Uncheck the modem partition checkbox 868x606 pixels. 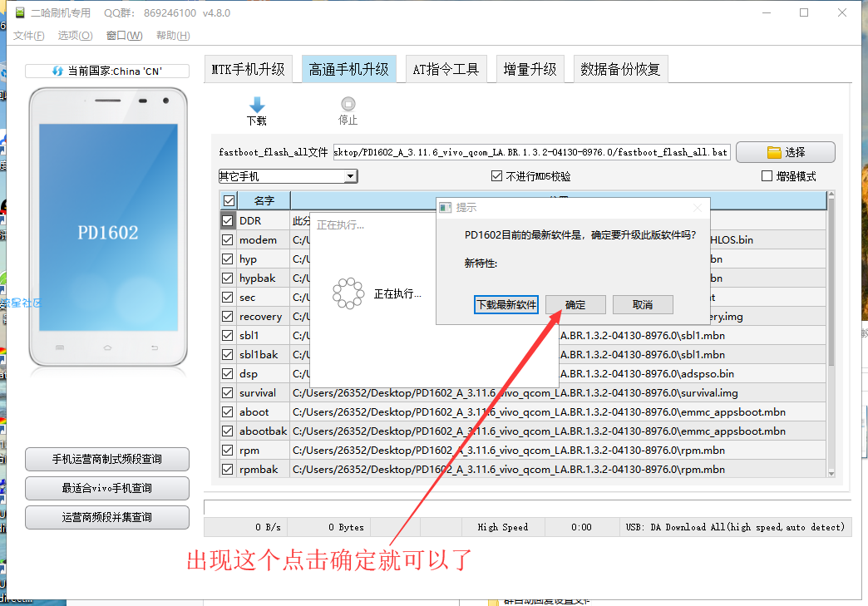click(x=227, y=239)
